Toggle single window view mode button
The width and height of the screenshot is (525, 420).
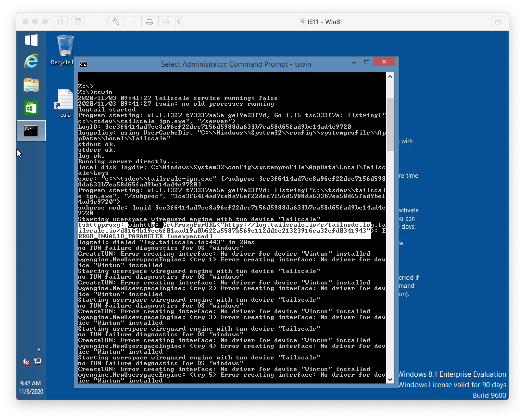[x=498, y=22]
